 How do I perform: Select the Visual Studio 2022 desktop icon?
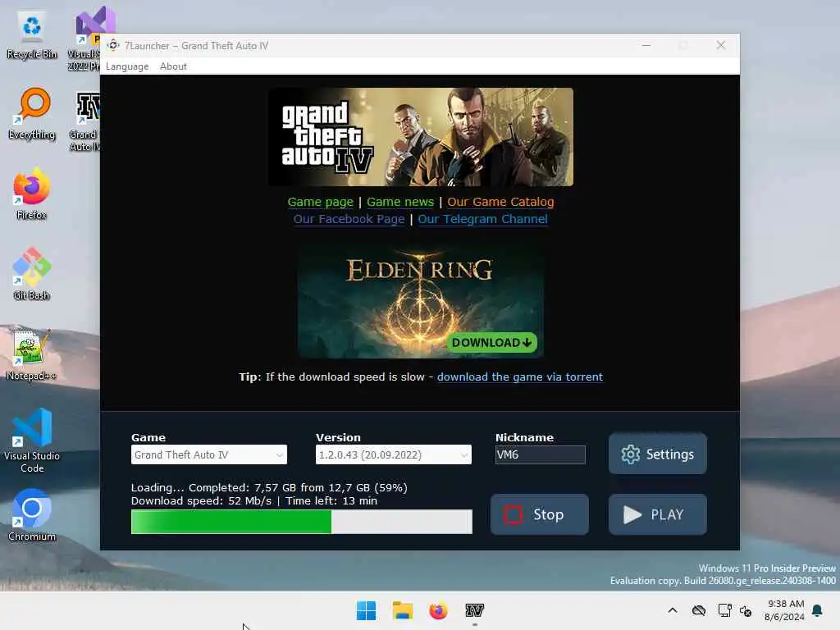click(85, 39)
